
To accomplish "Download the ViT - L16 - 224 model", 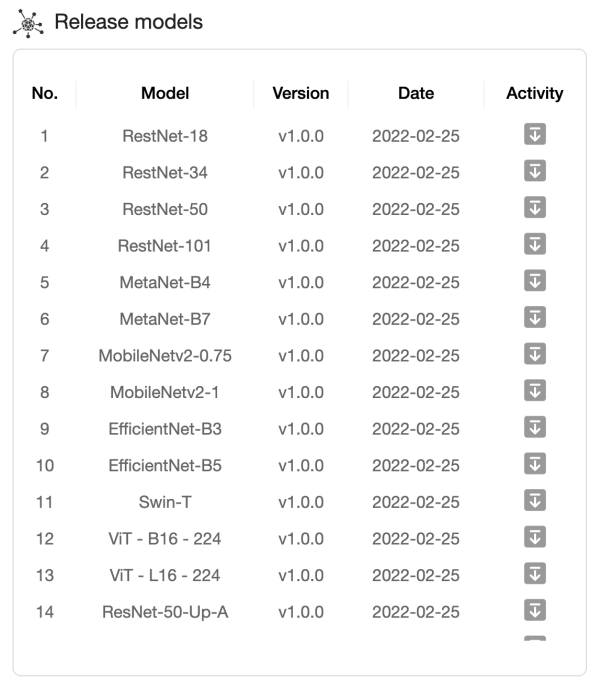I will point(535,574).
